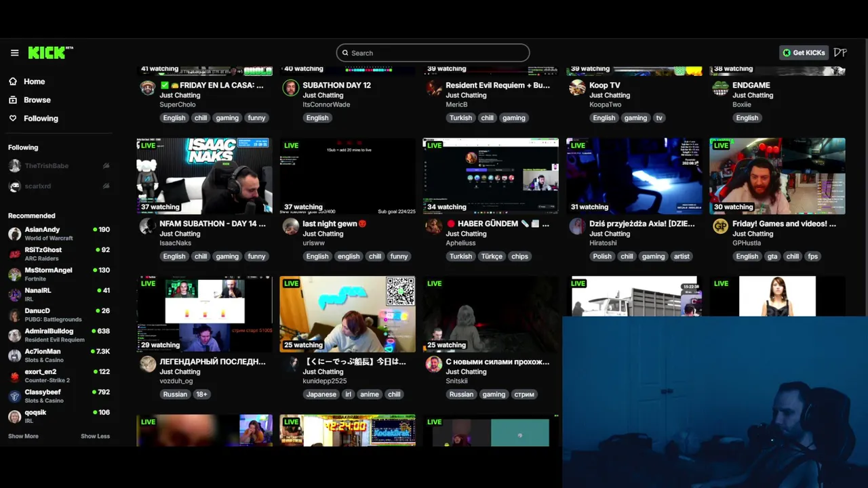Open the HABER GÜNDEM stream thumbnail
This screenshot has width=868, height=488.
point(490,176)
